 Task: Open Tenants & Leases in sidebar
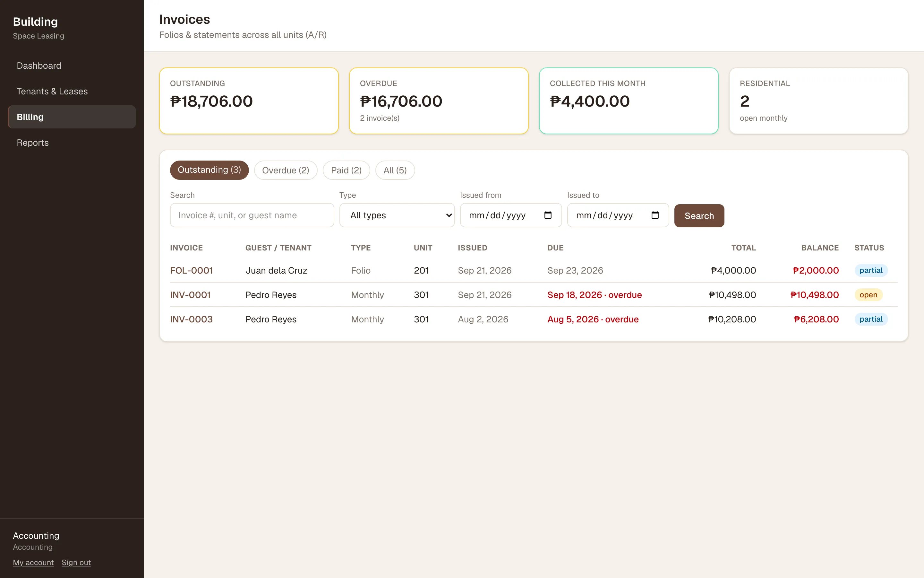click(x=72, y=92)
